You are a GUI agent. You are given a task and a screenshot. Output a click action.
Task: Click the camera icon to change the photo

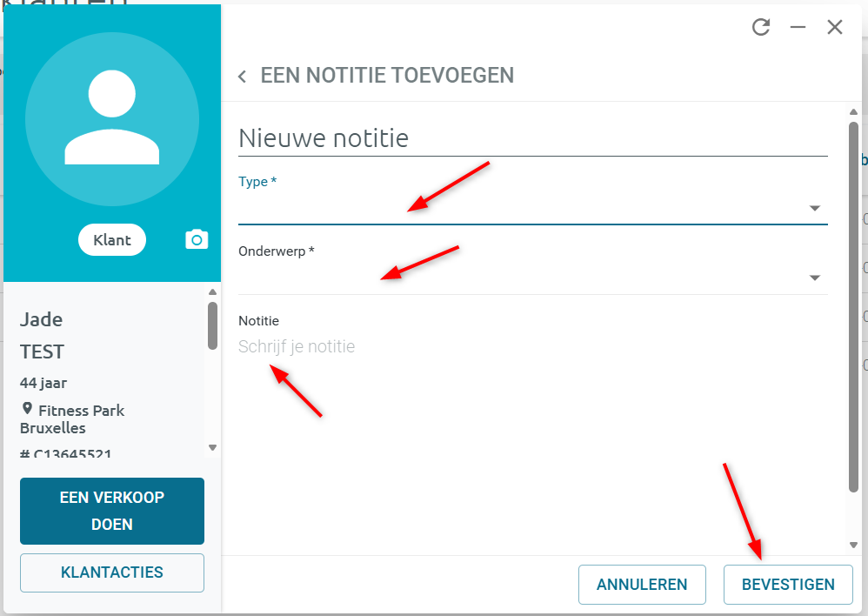pyautogui.click(x=197, y=239)
